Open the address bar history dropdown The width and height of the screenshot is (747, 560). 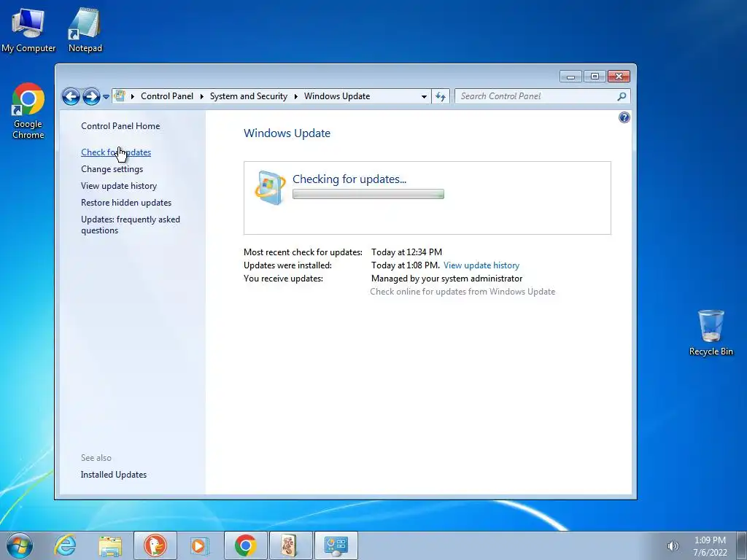point(424,97)
